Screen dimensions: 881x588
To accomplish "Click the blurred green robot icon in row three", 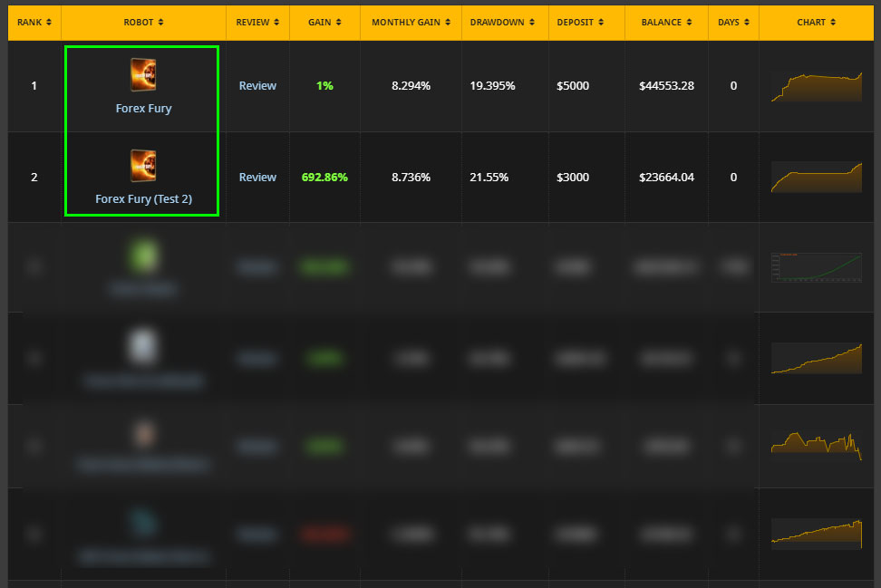I will click(143, 255).
